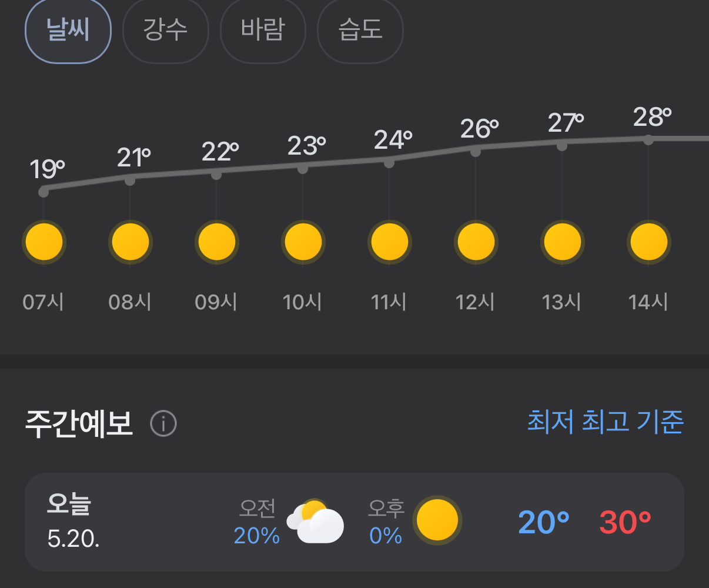
Task: Tap the 오전 partly cloudy icon
Action: [315, 522]
